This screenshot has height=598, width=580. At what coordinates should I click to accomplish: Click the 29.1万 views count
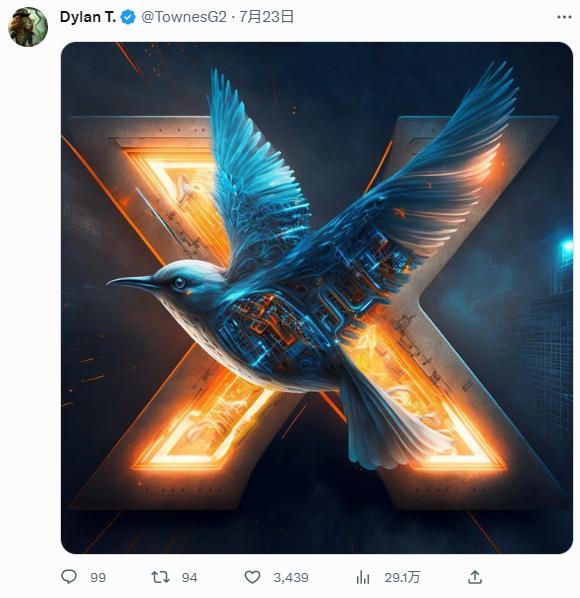click(402, 577)
